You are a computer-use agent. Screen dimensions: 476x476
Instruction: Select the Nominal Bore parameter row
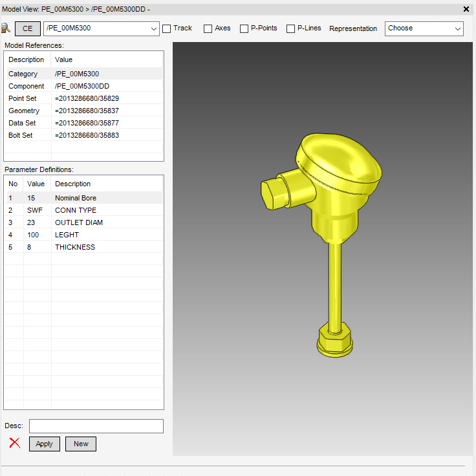tap(84, 198)
